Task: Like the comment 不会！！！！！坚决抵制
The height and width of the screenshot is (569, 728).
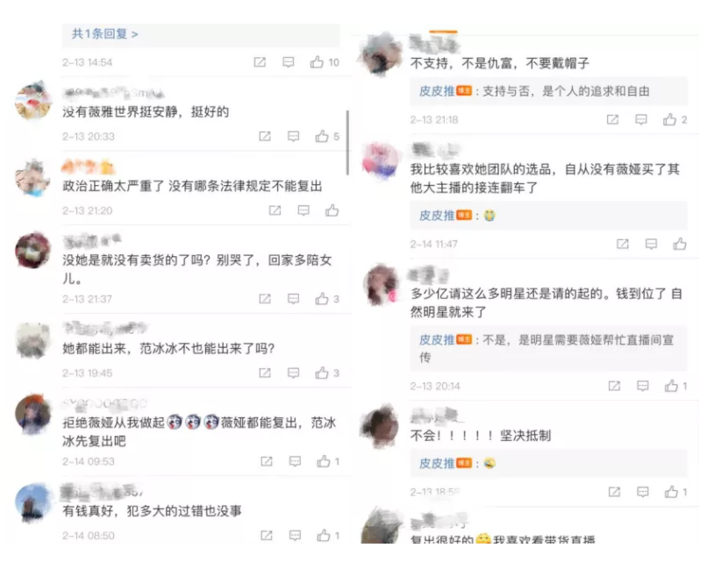Action: click(671, 492)
